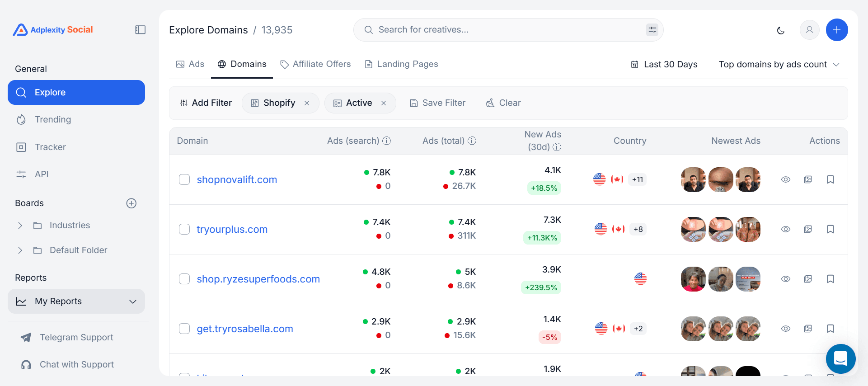The image size is (868, 386).
Task: Switch to the Domains tab
Action: [242, 64]
